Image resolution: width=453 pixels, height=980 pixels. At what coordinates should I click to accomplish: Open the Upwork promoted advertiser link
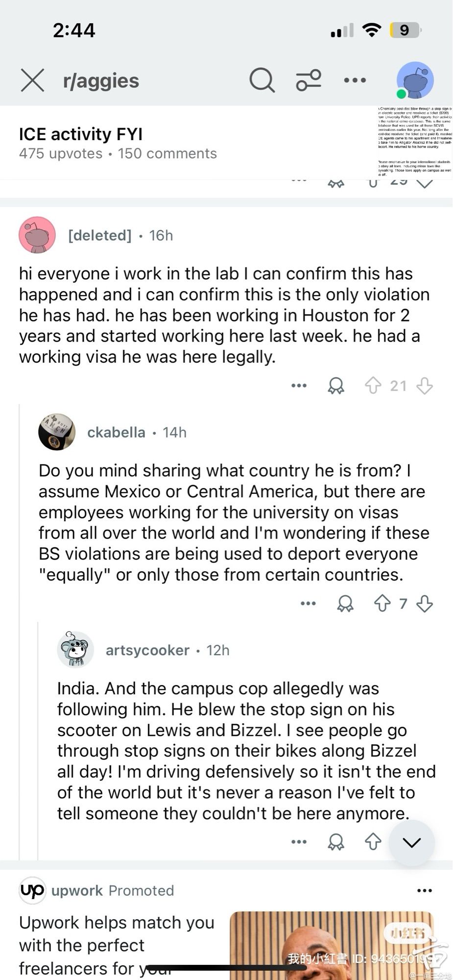coord(77,890)
